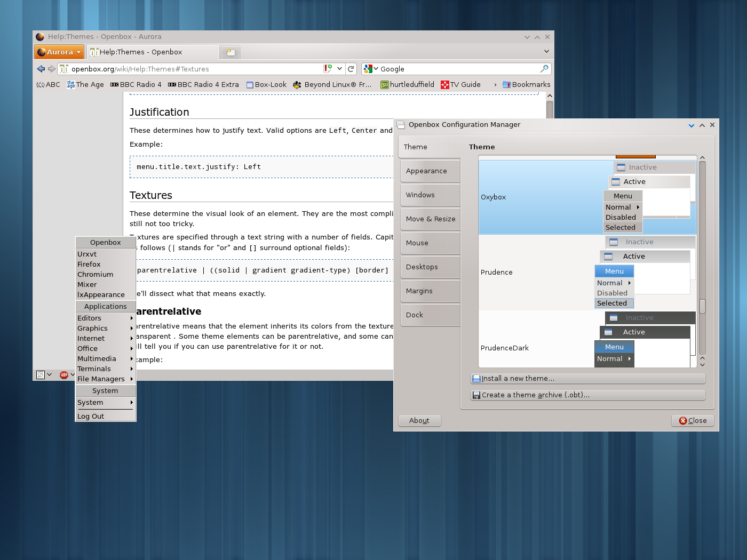Click the Help:Themes - Openbox browser tab

(x=154, y=52)
